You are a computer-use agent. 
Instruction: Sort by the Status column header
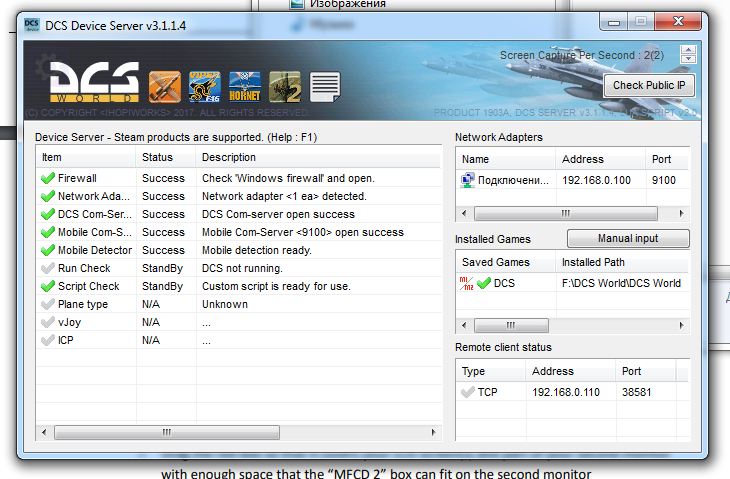click(x=166, y=157)
